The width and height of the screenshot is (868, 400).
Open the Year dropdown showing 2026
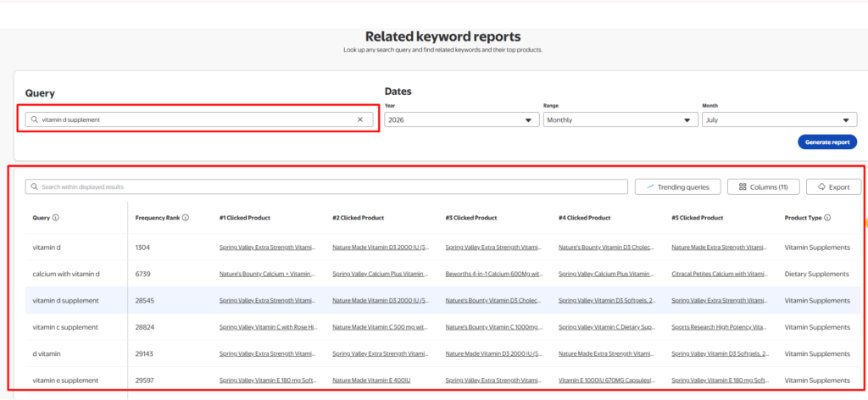[x=462, y=119]
